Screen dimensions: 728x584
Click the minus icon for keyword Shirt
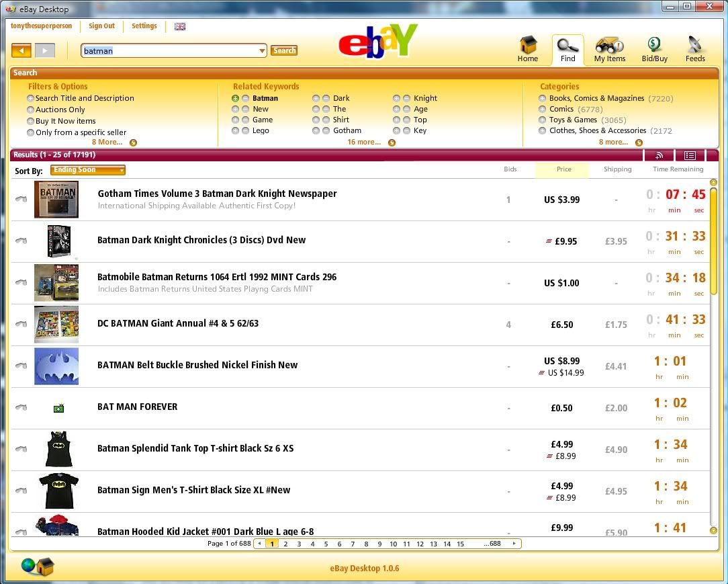pos(326,120)
